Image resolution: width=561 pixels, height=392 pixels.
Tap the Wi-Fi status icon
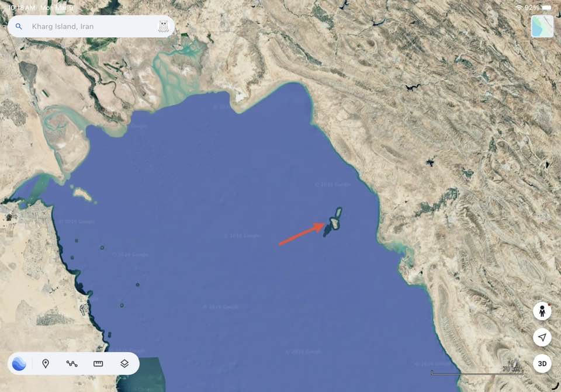(519, 8)
